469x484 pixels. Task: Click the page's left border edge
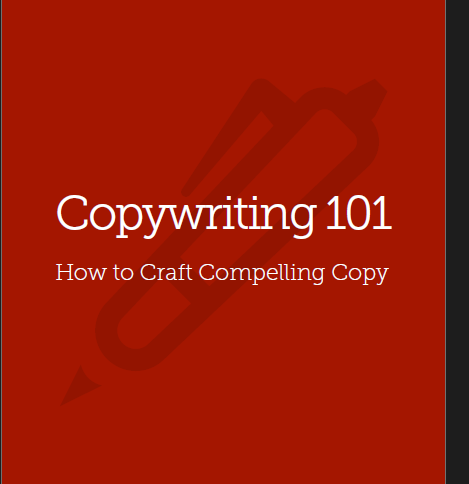pos(1,242)
